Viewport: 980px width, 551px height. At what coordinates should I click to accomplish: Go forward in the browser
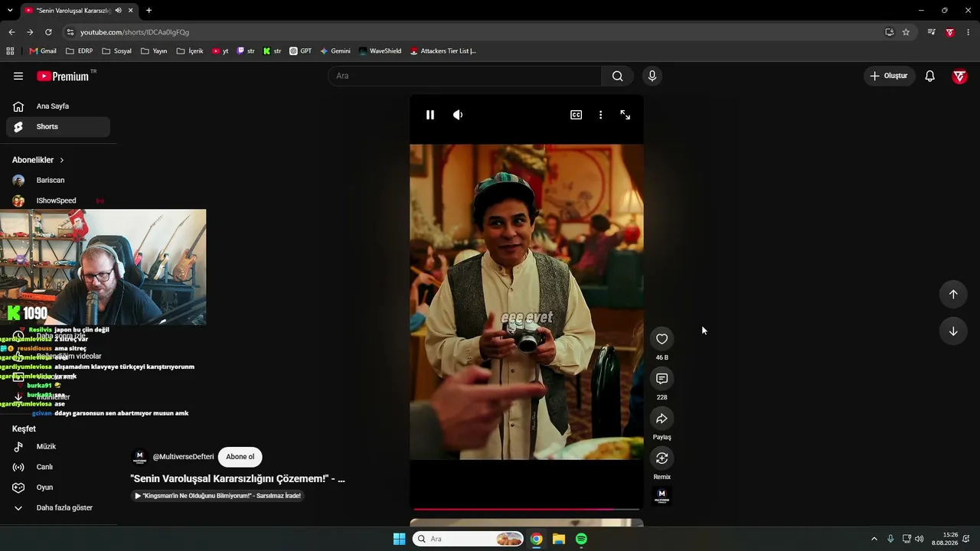pos(30,32)
